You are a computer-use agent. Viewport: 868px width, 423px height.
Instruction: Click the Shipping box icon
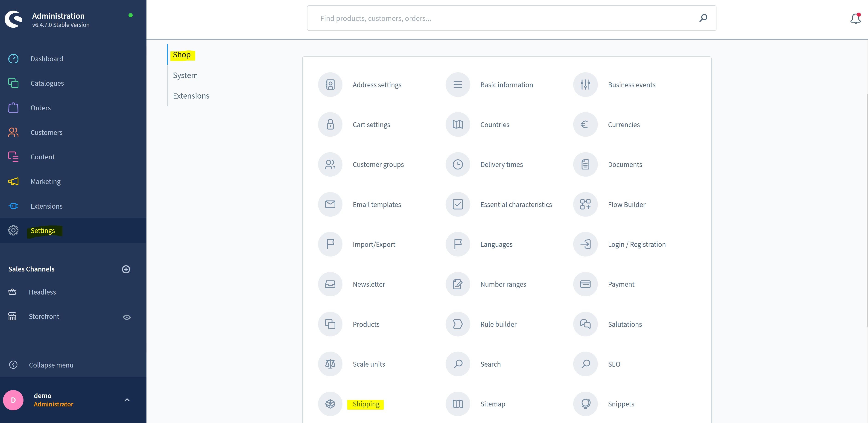point(330,404)
